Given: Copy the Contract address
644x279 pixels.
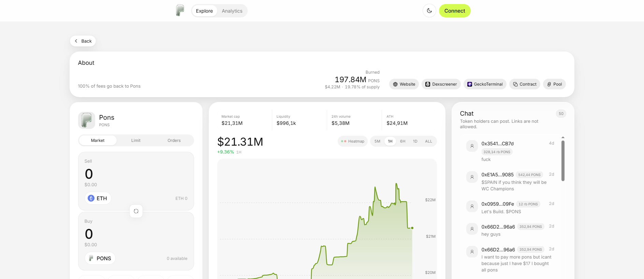Looking at the screenshot, I should pyautogui.click(x=525, y=84).
